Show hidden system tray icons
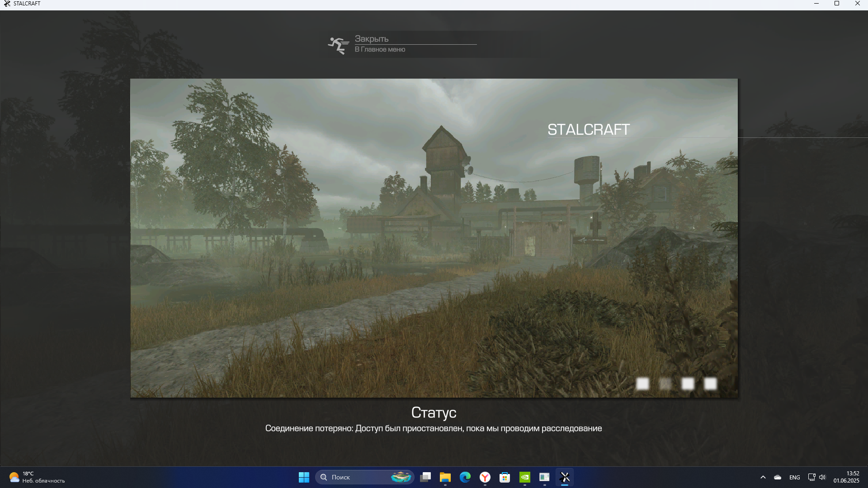The width and height of the screenshot is (868, 488). (763, 477)
